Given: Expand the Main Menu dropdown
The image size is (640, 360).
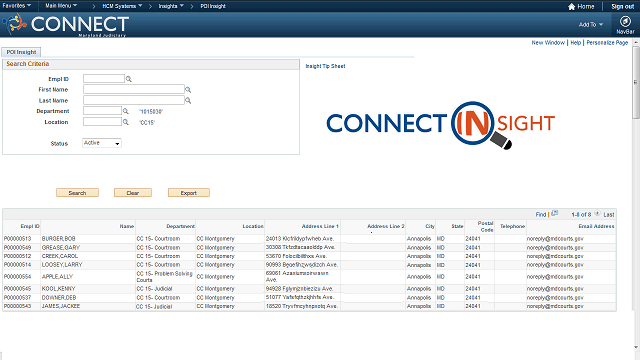Looking at the screenshot, I should click(61, 6).
